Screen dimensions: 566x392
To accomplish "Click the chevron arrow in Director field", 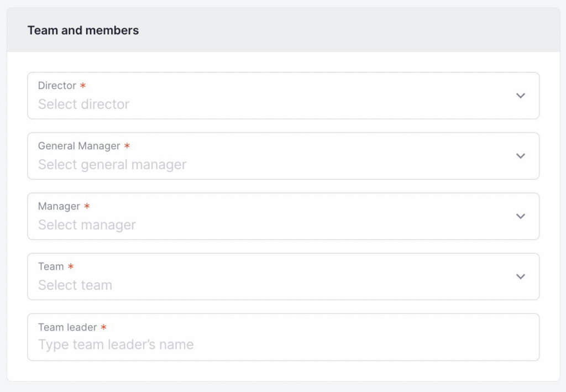I will [520, 96].
